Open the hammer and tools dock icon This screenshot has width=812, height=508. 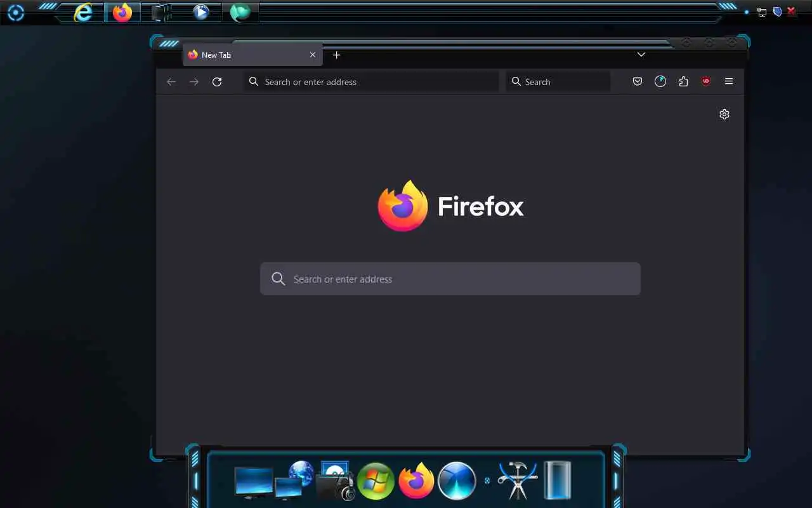(518, 480)
